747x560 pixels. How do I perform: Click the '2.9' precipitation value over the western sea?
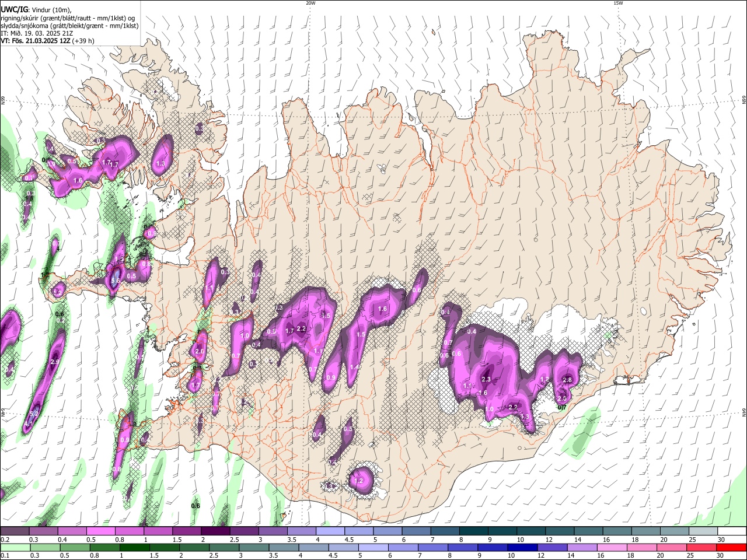55,362
